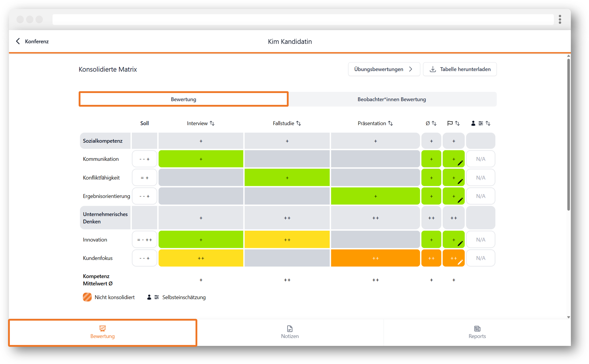Download table with Tabelle herunterladen

point(460,69)
